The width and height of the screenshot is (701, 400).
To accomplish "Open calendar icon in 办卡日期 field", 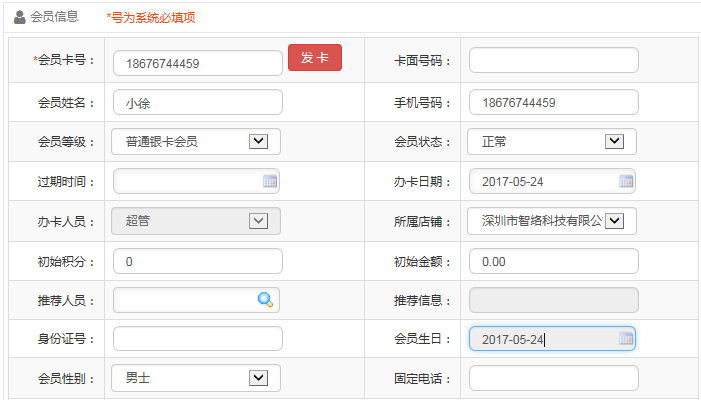I will tap(626, 181).
